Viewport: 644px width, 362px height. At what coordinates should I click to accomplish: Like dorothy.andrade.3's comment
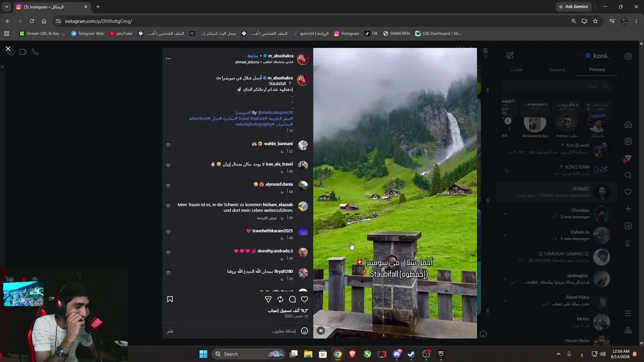(168, 252)
